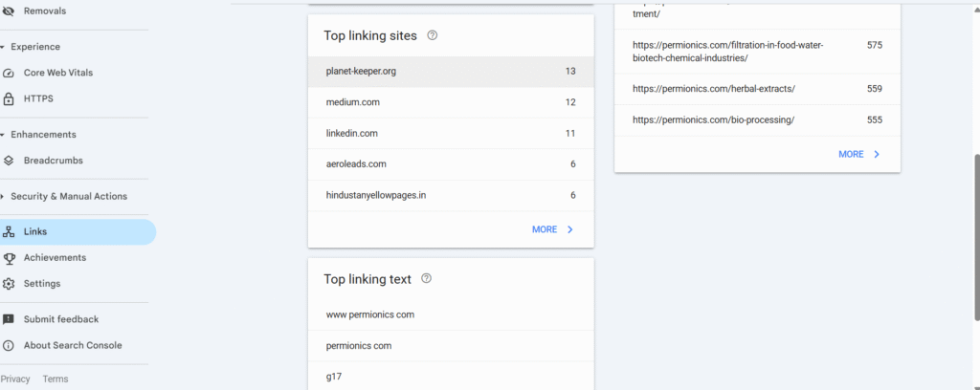Screen dimensions: 980x390
Task: Open the Links menu item
Action: tap(77, 231)
